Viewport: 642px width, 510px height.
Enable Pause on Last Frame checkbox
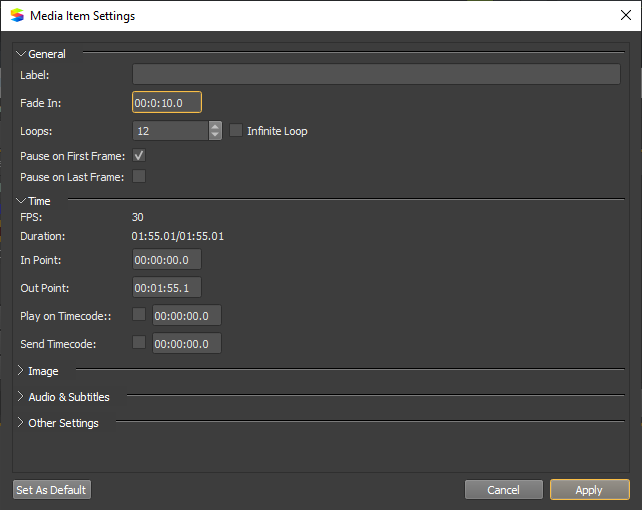139,176
